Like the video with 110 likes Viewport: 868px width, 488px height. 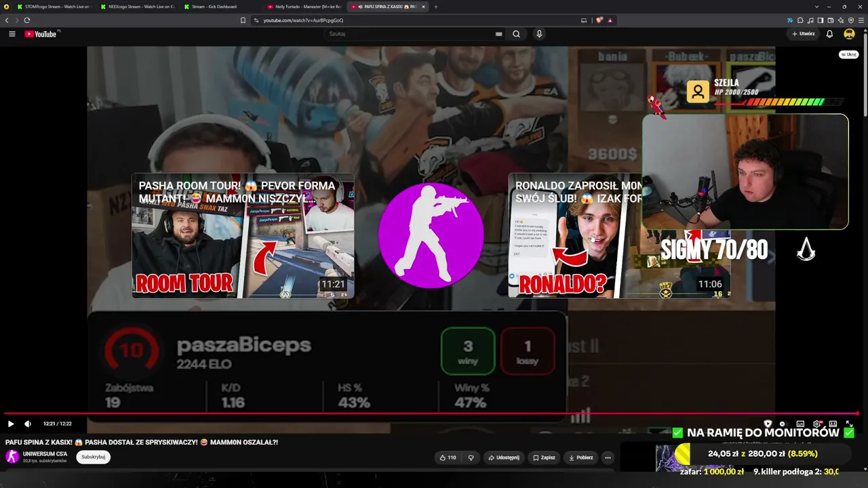[x=448, y=457]
